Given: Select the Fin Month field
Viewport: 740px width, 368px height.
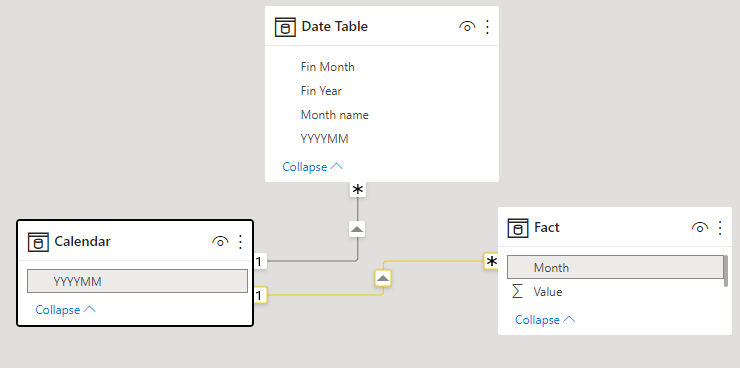Looking at the screenshot, I should [328, 67].
